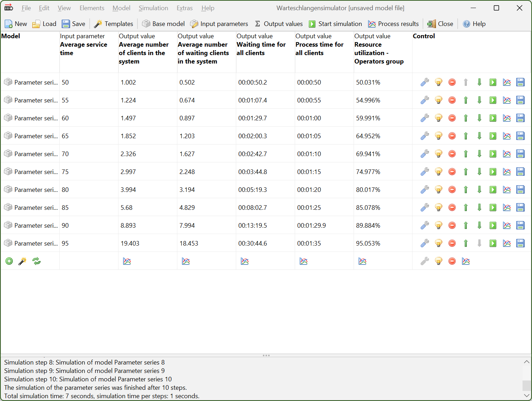Click the bottom-row lightbulb icon

click(x=438, y=261)
